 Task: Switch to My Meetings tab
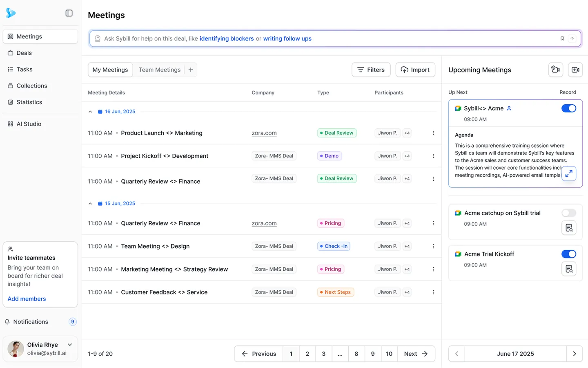pos(110,70)
